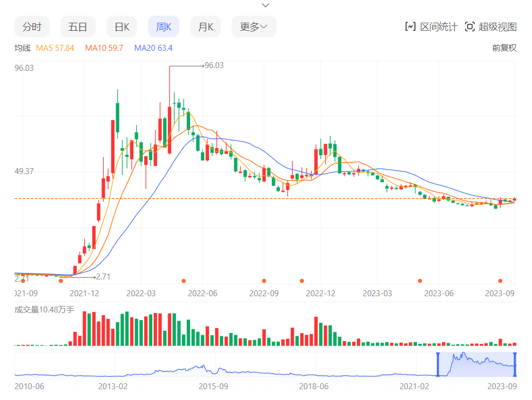Open the 更多 dropdown
This screenshot has width=532, height=400.
(x=254, y=26)
